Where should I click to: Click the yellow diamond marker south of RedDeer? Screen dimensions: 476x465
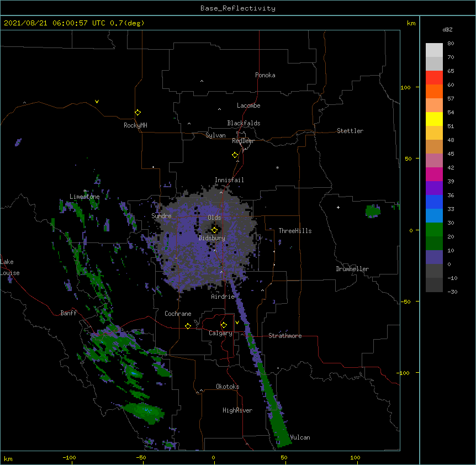click(235, 155)
